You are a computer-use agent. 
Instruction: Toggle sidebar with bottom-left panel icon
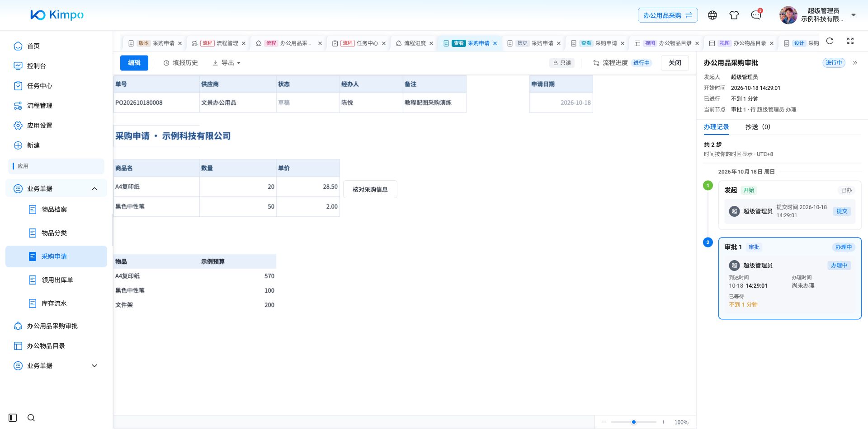click(13, 418)
